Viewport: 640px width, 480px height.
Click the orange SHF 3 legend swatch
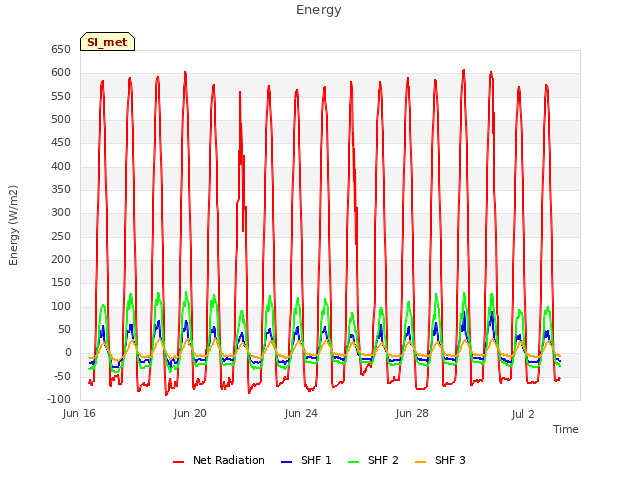tap(420, 462)
